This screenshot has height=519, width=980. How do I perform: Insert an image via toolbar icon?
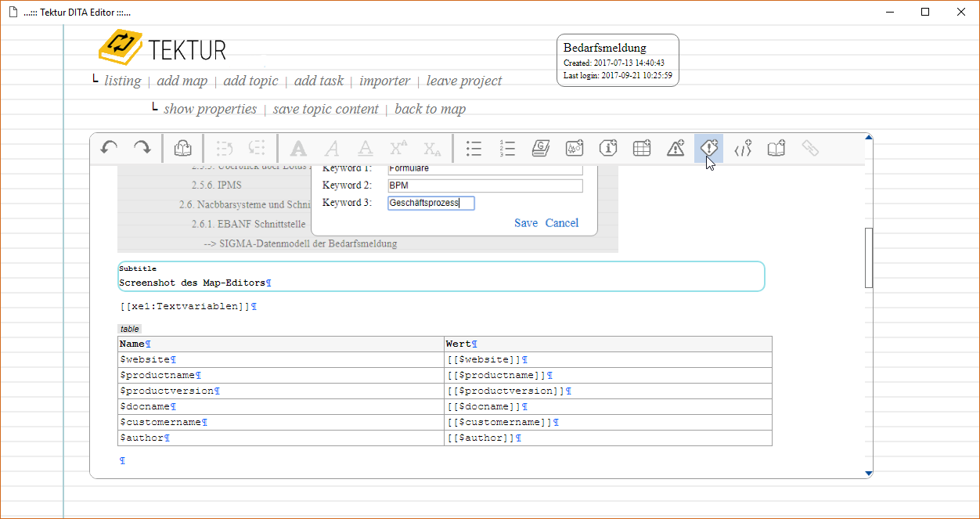click(575, 148)
